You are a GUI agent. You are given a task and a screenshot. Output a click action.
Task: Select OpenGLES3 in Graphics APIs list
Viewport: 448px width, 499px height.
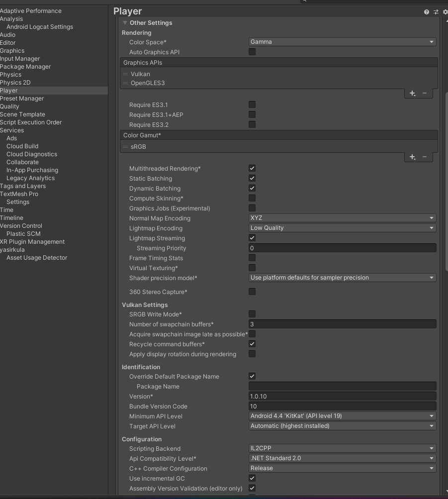[x=148, y=83]
